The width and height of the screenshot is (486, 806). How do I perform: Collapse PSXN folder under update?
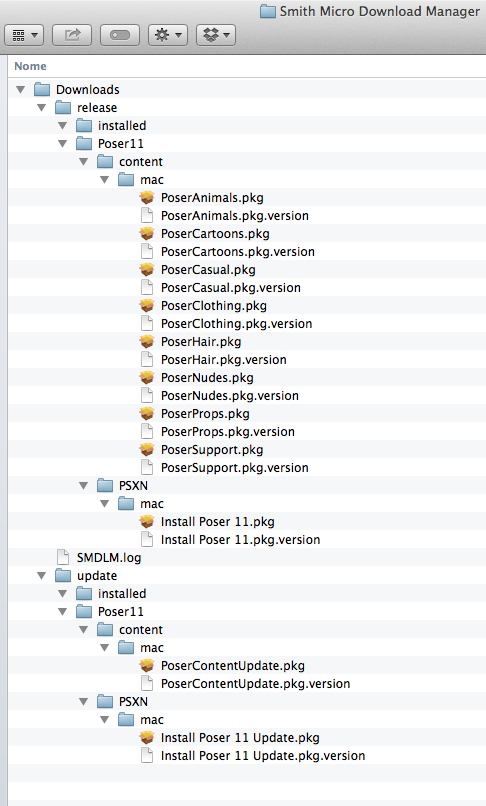(84, 702)
